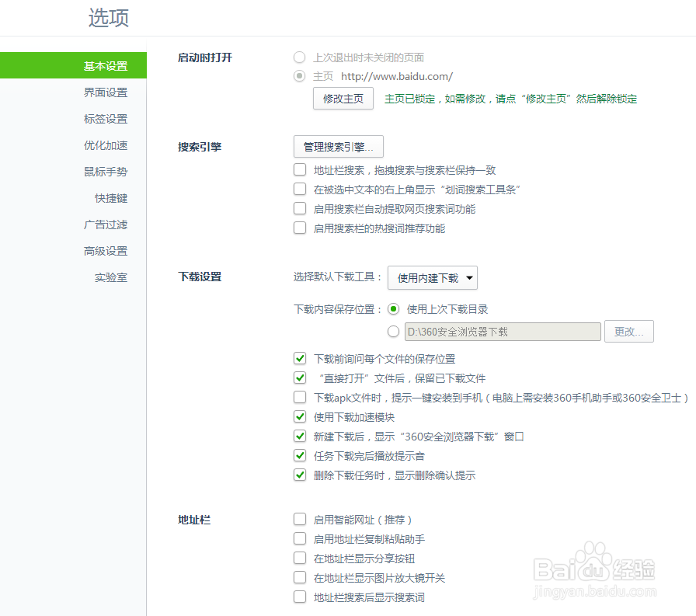Click the 搜索引擎 section heading
The image size is (696, 616).
click(x=200, y=147)
